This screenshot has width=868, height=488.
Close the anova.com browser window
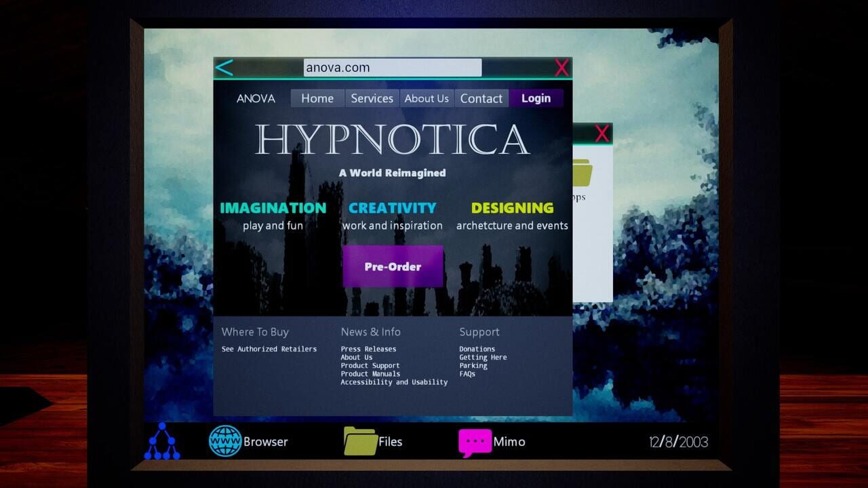561,68
